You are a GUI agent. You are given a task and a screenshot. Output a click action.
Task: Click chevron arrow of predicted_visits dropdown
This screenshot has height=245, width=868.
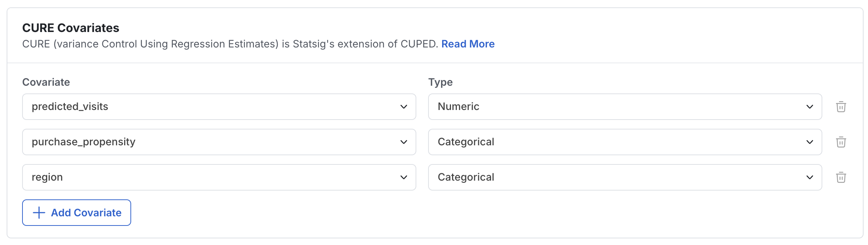coord(404,107)
